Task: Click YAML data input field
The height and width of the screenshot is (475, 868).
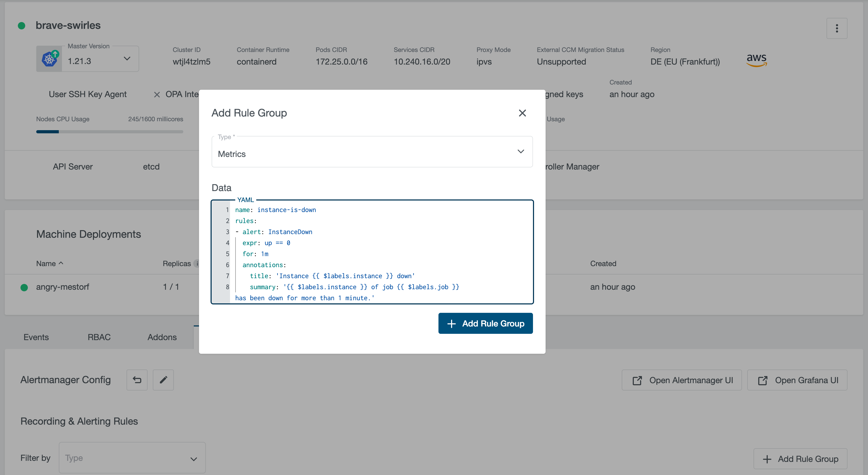Action: (x=373, y=251)
